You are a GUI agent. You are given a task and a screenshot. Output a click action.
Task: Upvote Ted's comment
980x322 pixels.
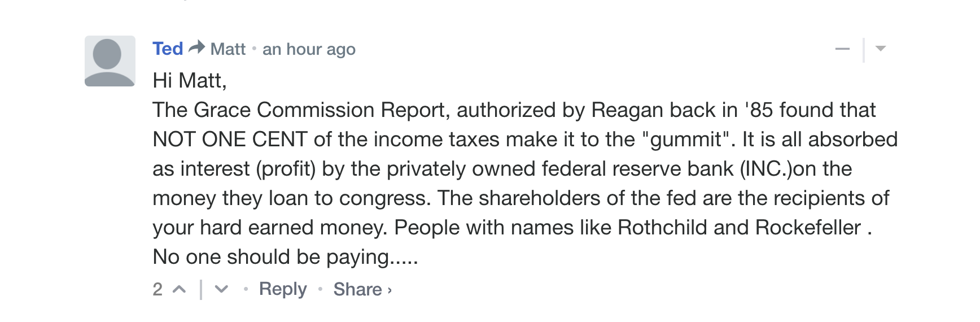point(180,289)
